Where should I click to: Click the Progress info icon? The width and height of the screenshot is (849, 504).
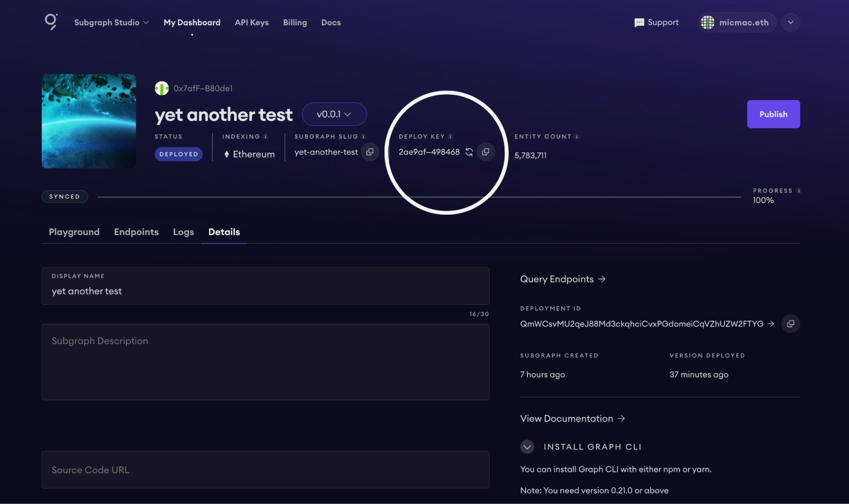pos(799,190)
